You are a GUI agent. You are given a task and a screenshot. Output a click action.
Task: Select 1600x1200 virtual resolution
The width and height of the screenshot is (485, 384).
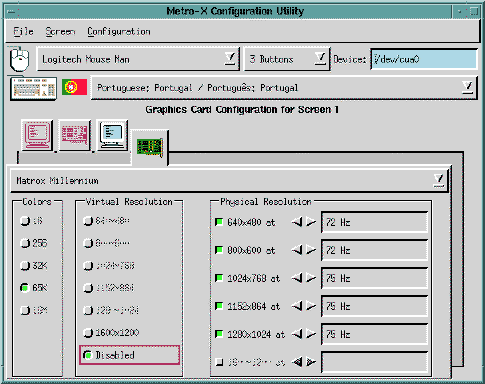(88, 333)
